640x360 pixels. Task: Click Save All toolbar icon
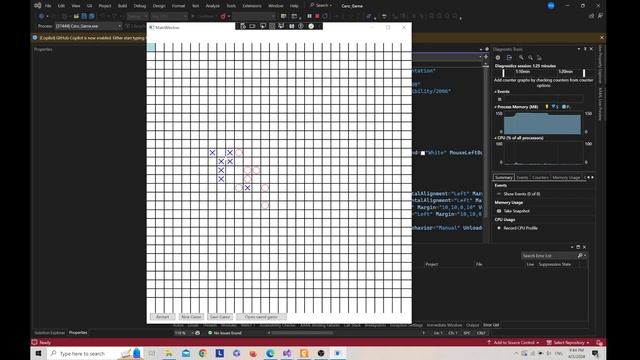92,16
